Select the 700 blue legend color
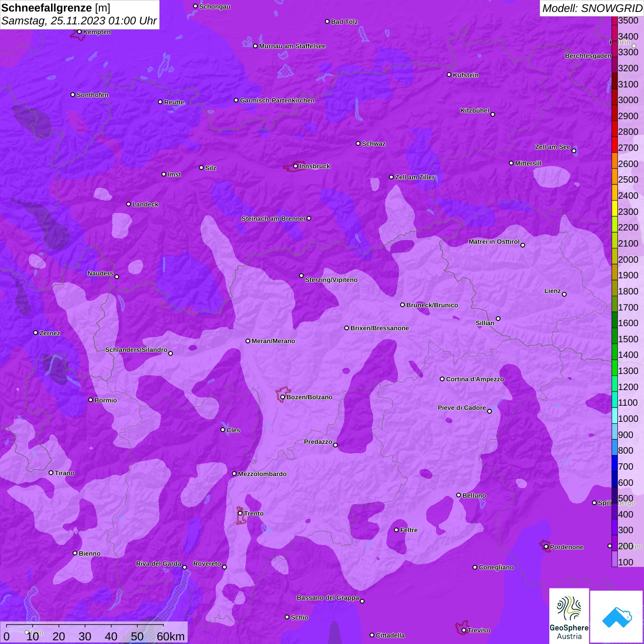The width and height of the screenshot is (644, 644). click(x=615, y=463)
